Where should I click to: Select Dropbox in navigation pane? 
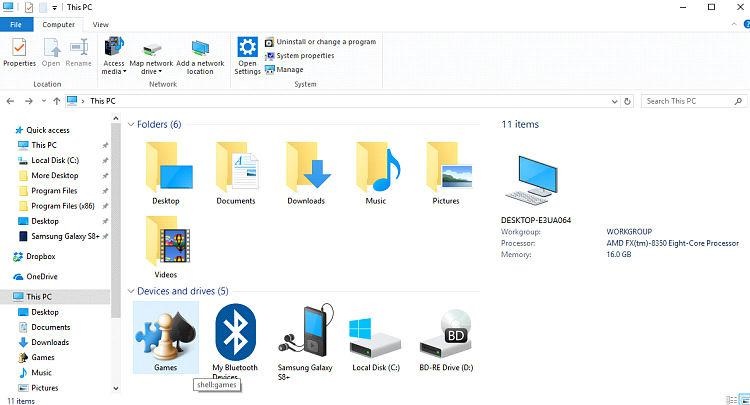point(41,257)
